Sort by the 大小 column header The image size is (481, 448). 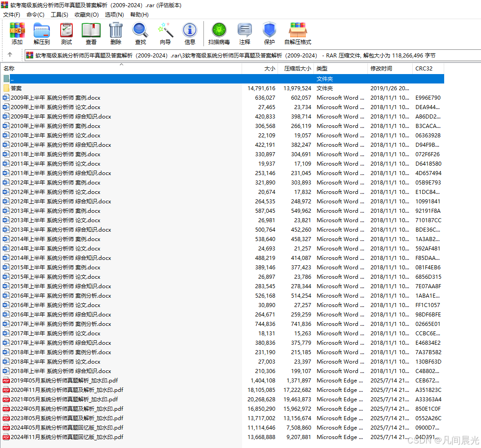(260, 69)
